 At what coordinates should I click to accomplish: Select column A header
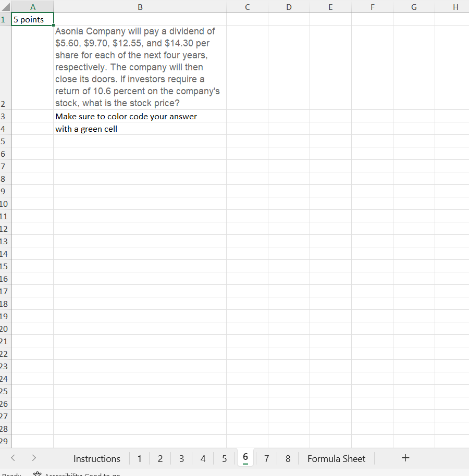coord(32,7)
